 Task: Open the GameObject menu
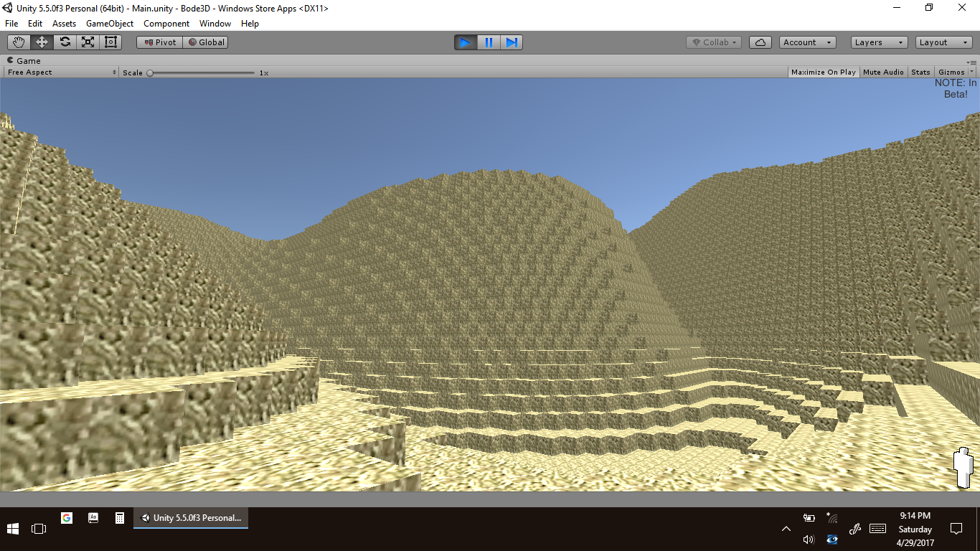[110, 24]
